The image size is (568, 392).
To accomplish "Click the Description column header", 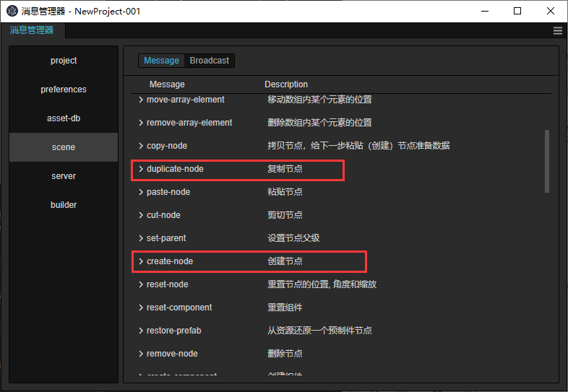I will pos(286,84).
